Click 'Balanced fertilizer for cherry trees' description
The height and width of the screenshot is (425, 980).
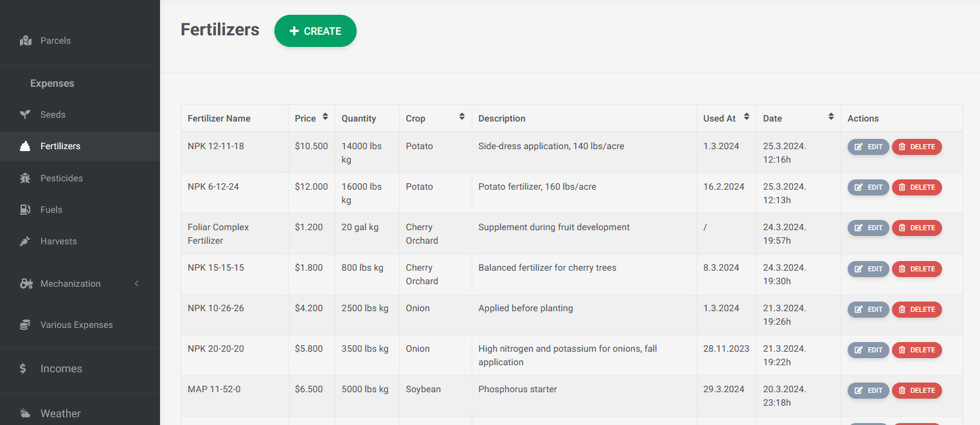click(x=548, y=267)
